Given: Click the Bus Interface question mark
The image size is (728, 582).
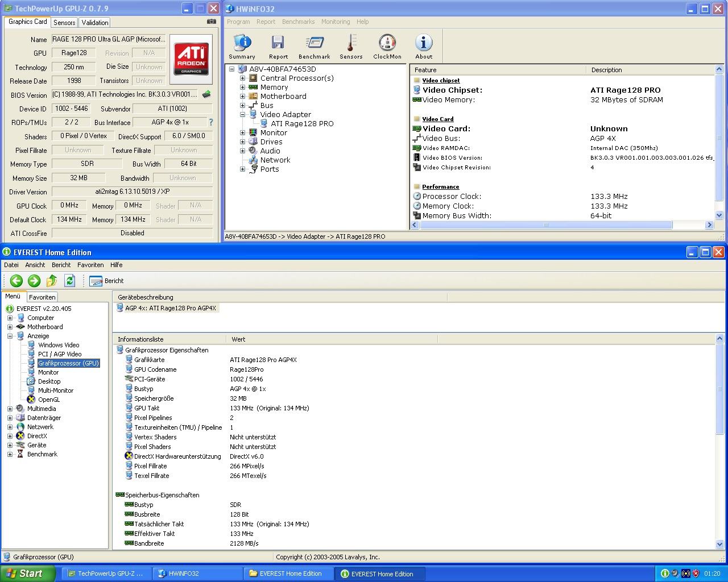Looking at the screenshot, I should [211, 122].
